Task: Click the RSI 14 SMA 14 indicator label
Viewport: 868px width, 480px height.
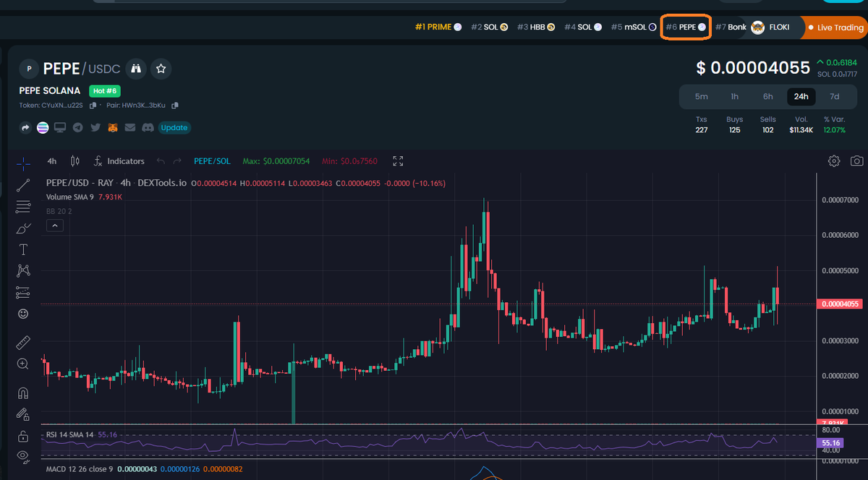Action: 70,434
